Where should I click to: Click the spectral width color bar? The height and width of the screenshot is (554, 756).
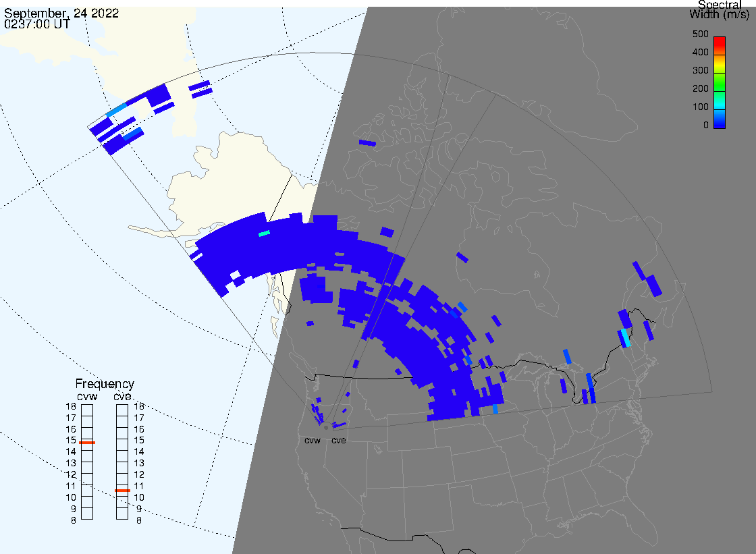click(720, 82)
